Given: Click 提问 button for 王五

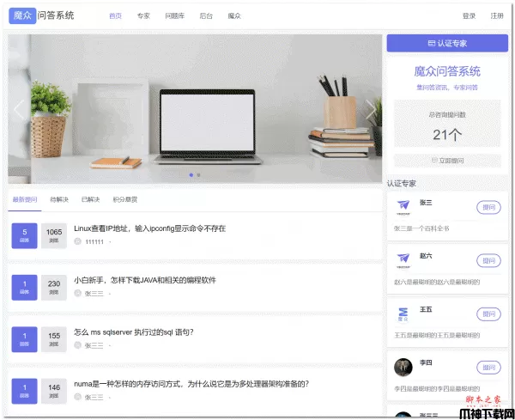Looking at the screenshot, I should (x=488, y=314).
